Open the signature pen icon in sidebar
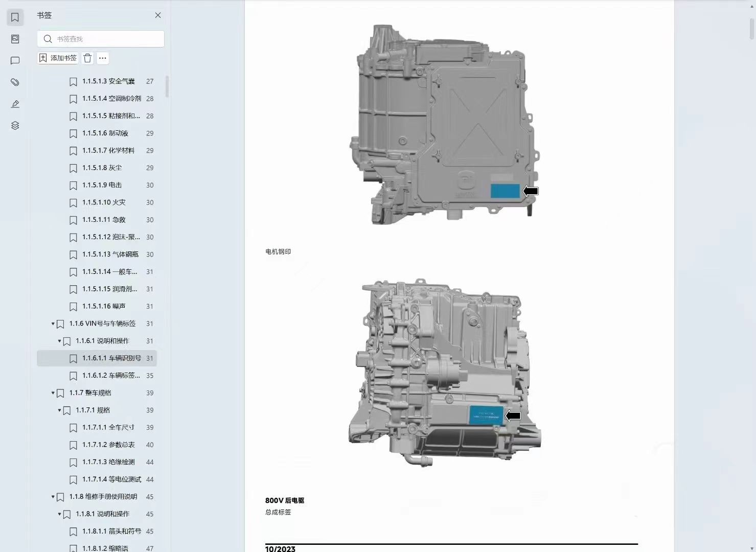This screenshot has height=552, width=756. click(x=15, y=104)
